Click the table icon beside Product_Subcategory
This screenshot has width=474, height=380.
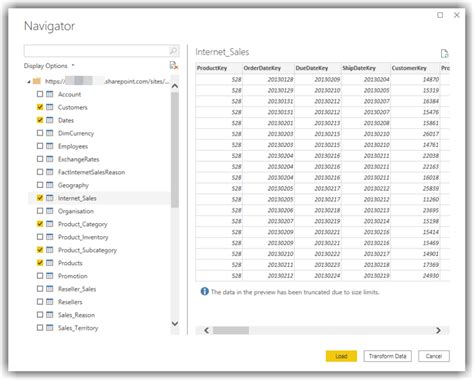(x=50, y=250)
